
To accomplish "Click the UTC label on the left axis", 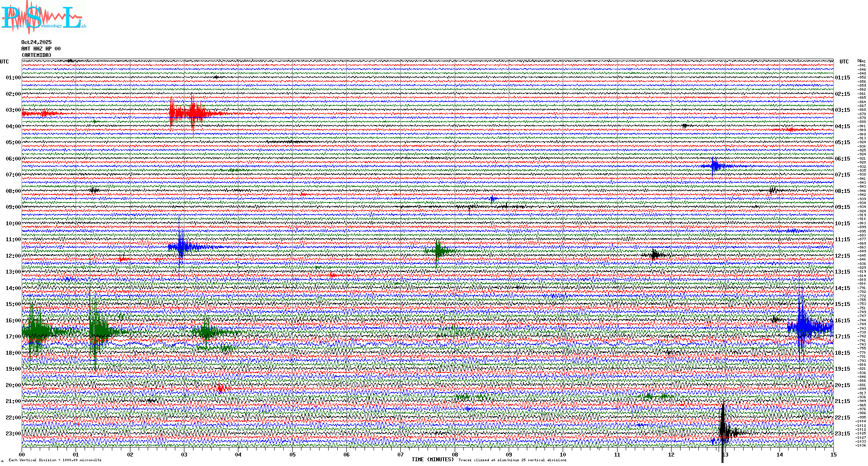I will tap(4, 62).
